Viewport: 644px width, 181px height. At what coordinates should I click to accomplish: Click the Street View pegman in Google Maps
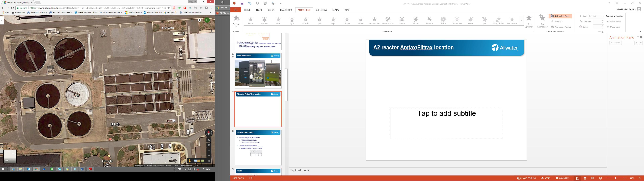(x=190, y=161)
